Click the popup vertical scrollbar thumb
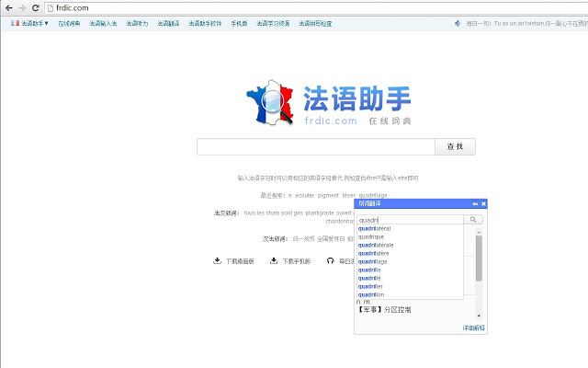The image size is (588, 368). pos(479,259)
